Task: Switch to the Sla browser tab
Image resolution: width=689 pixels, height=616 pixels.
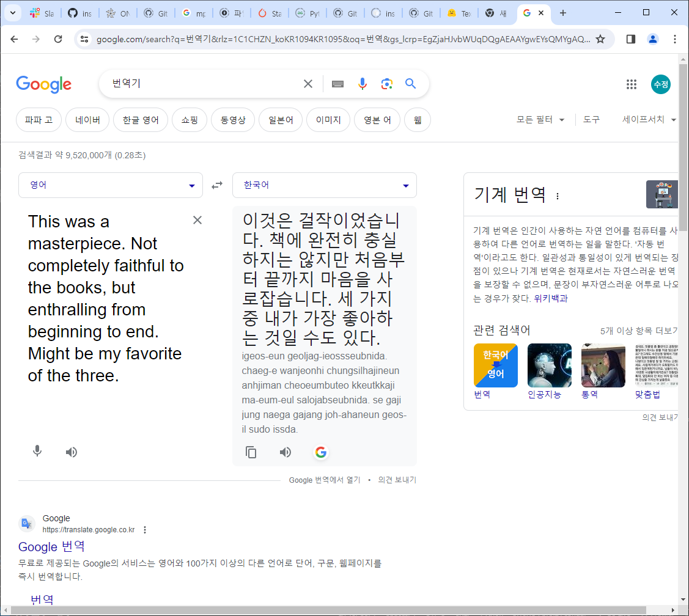Action: (42, 13)
